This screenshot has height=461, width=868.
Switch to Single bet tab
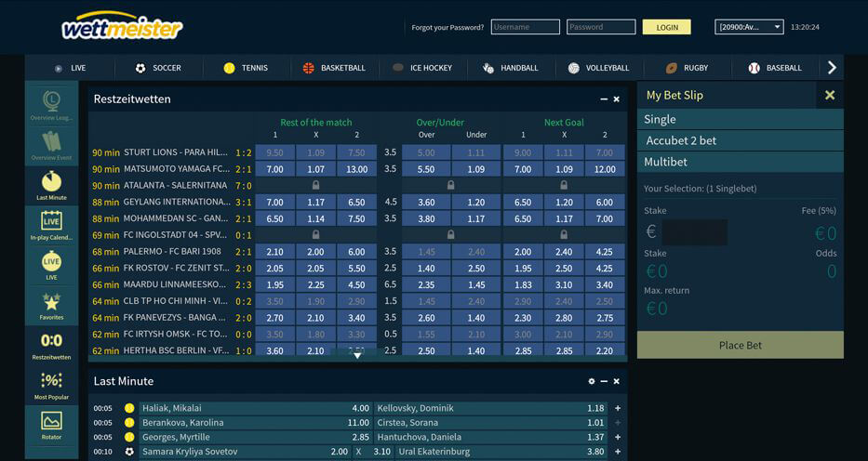click(x=741, y=119)
